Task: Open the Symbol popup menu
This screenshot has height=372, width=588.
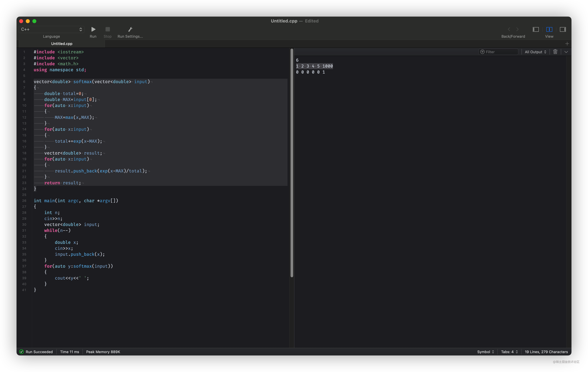Action: click(x=485, y=352)
